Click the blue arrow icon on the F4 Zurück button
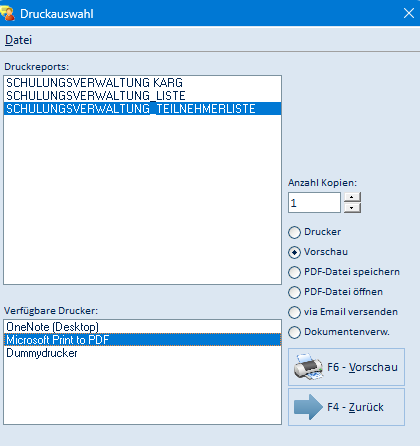The height and width of the screenshot is (446, 420). point(308,407)
